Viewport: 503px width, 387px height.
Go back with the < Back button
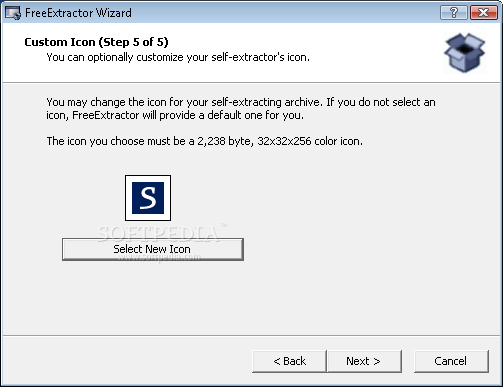[289, 361]
